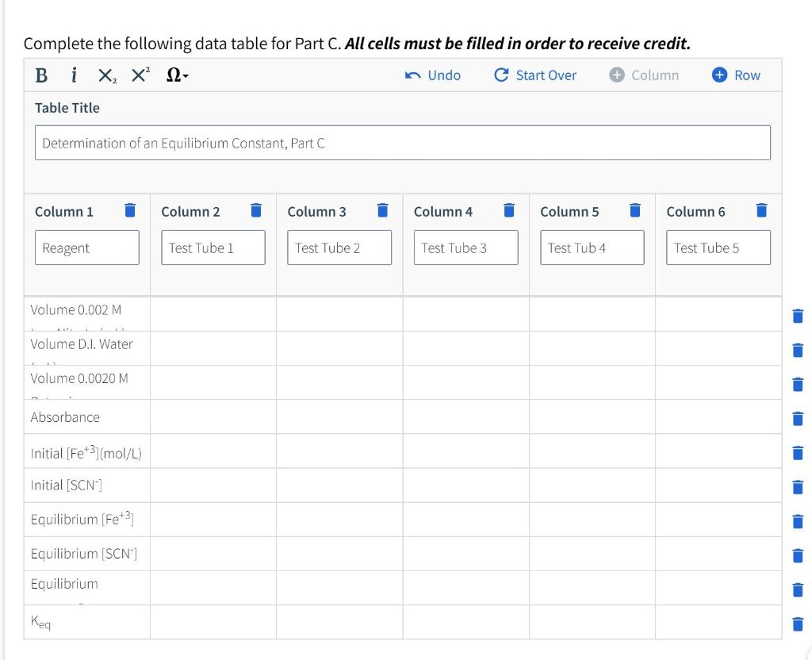The width and height of the screenshot is (812, 660).
Task: Select Absorbance cell for Test Tube 1
Action: [213, 416]
